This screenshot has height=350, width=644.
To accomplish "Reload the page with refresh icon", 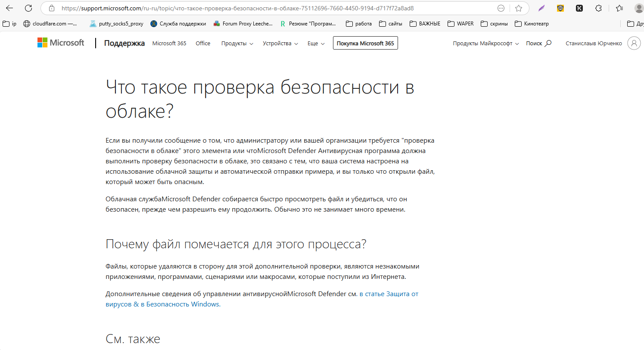I will [x=28, y=8].
